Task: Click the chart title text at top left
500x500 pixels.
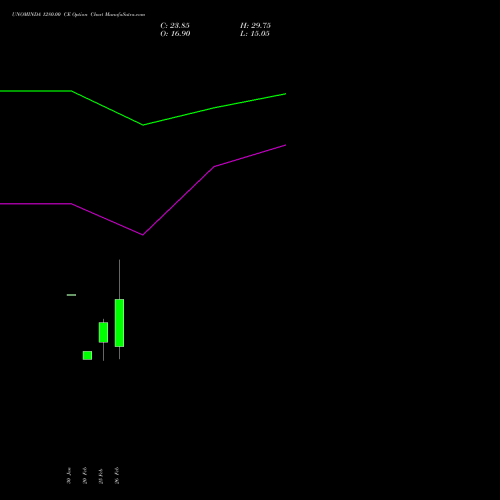Action: [x=78, y=15]
